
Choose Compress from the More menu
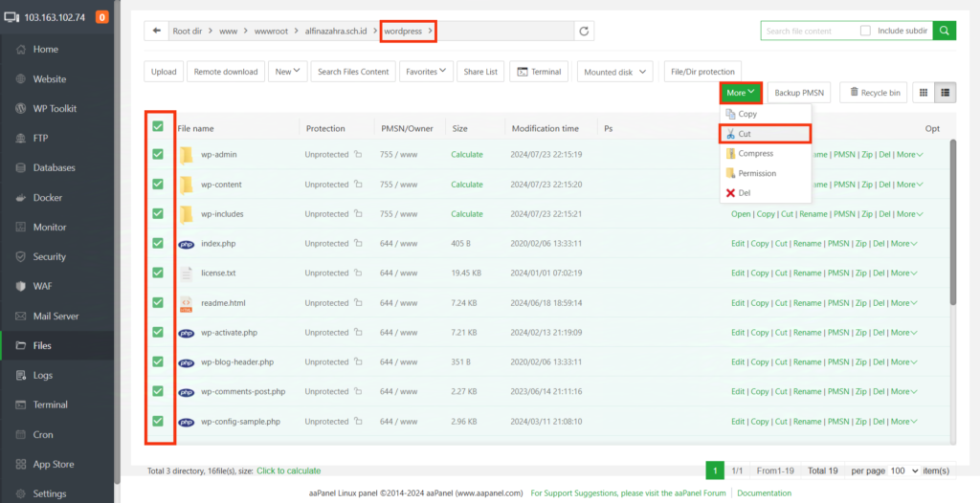[x=755, y=154]
